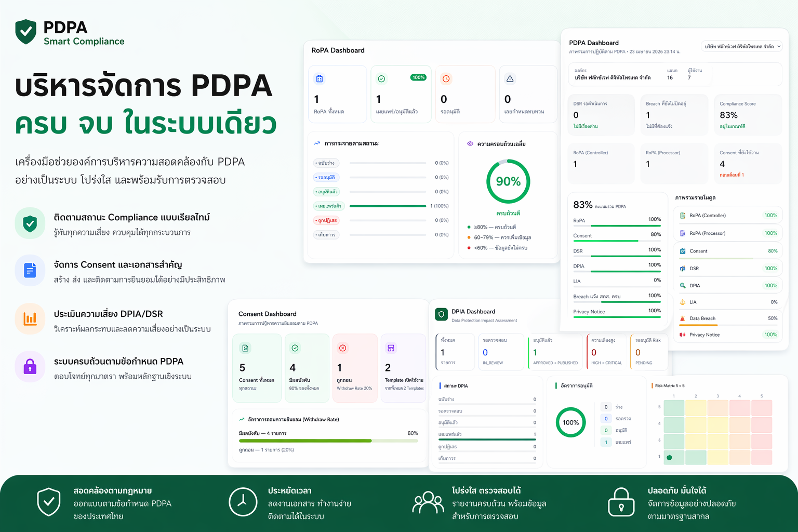Click the red ถูกปฏิเสธ status chip in RoPA Dashboard

tap(327, 220)
